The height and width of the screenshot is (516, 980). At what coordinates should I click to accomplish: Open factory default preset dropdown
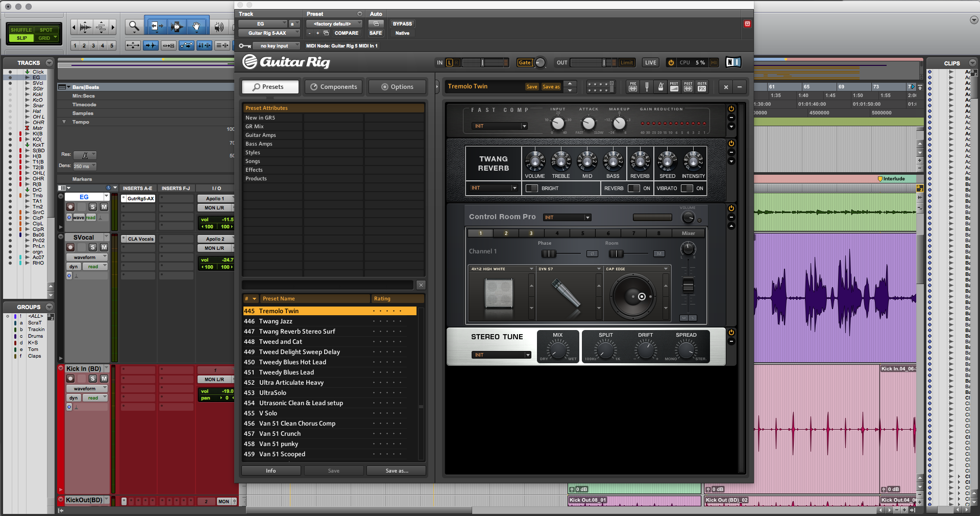click(x=334, y=24)
